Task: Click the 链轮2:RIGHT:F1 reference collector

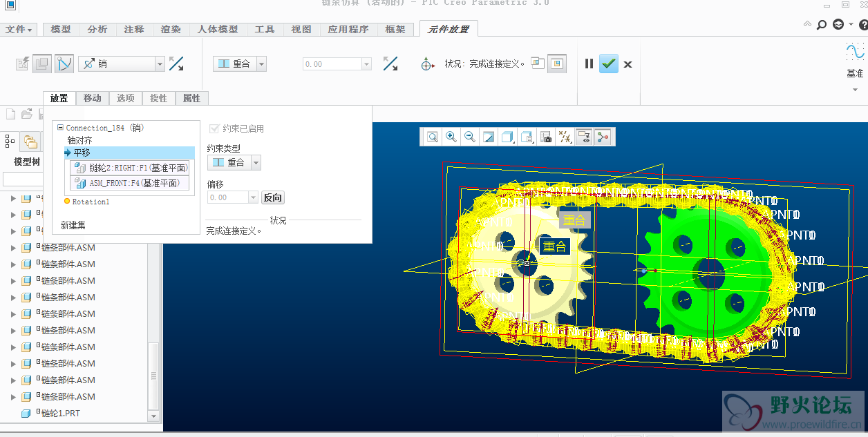Action: point(129,168)
